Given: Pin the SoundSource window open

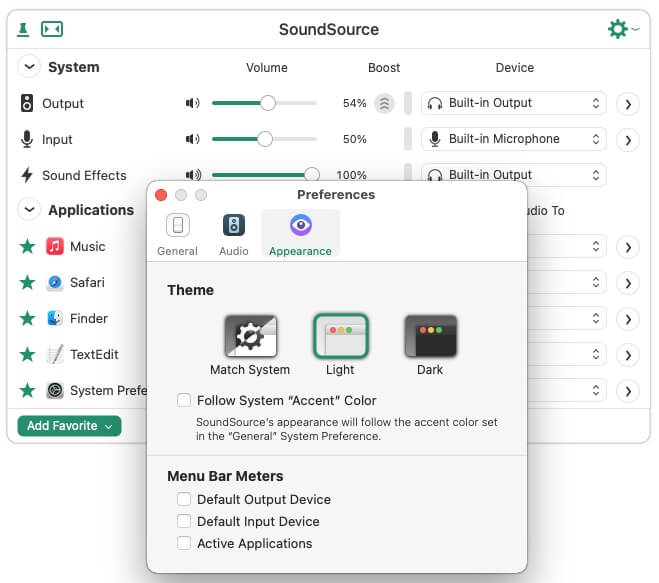Looking at the screenshot, I should [x=23, y=30].
